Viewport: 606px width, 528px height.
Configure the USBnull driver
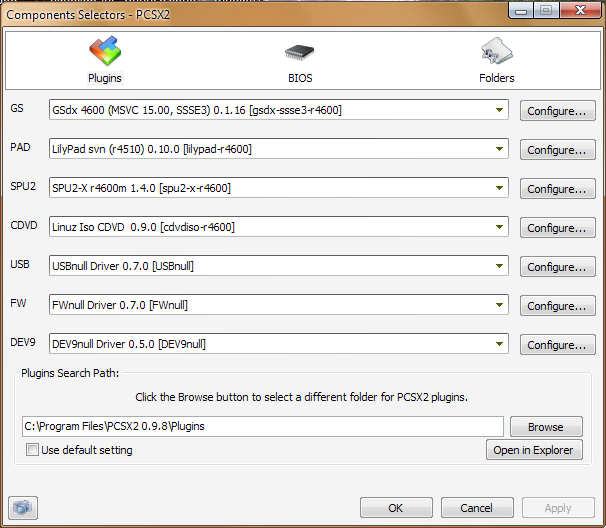557,267
